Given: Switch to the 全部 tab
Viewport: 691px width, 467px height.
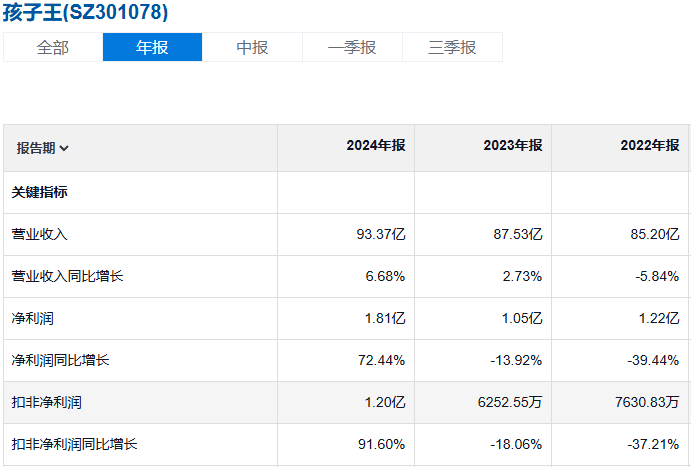Looking at the screenshot, I should click(53, 47).
